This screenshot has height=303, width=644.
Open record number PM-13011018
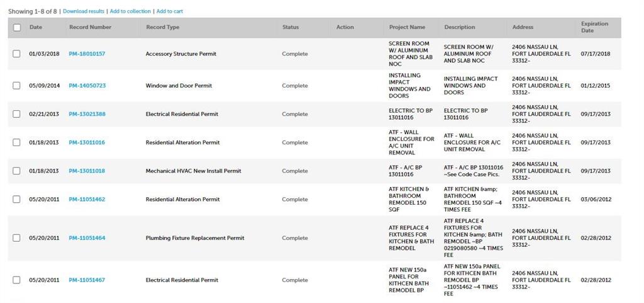[x=87, y=171]
